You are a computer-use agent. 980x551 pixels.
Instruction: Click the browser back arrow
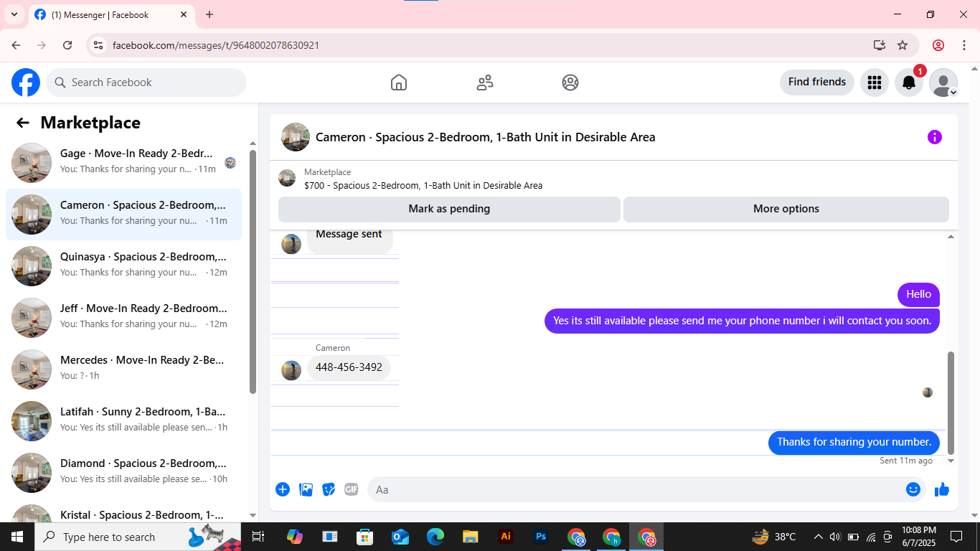click(16, 45)
